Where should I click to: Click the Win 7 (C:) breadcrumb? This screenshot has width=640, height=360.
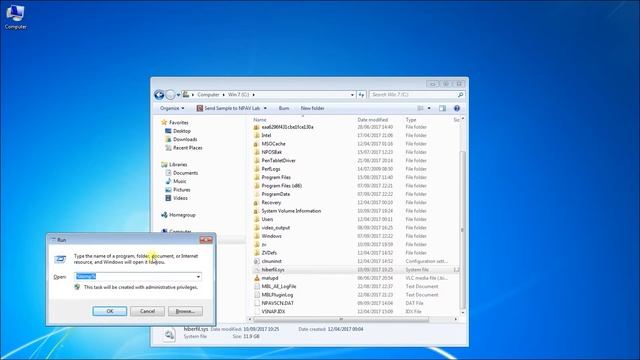238,95
